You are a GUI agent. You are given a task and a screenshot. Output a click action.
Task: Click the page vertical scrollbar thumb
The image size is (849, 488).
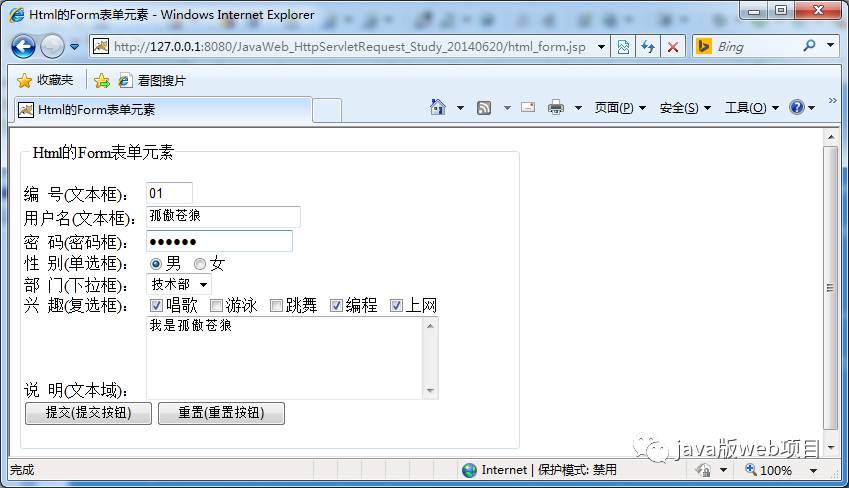coord(831,288)
